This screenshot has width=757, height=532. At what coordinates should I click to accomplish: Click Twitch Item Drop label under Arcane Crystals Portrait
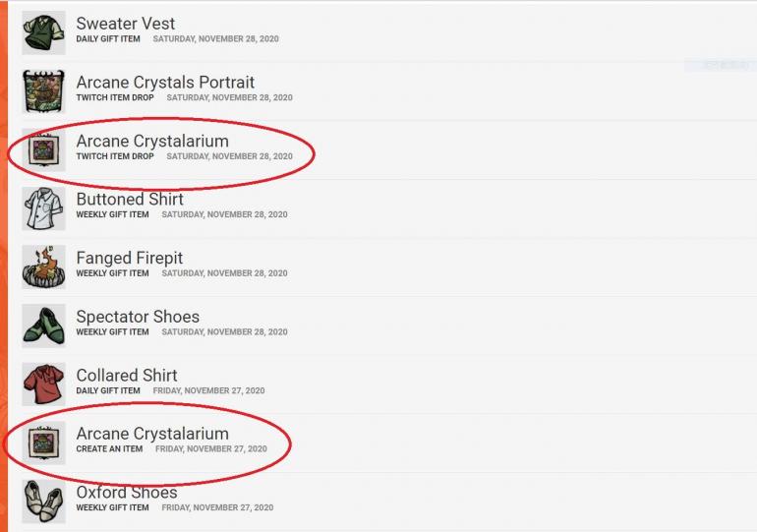(x=115, y=98)
